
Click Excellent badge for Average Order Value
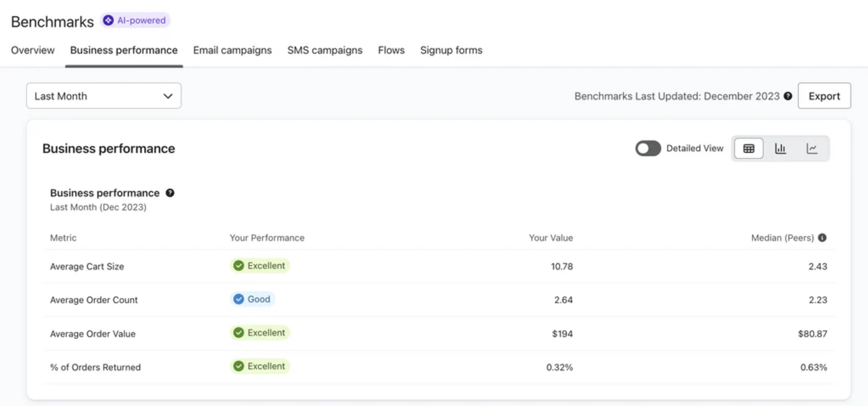(260, 333)
